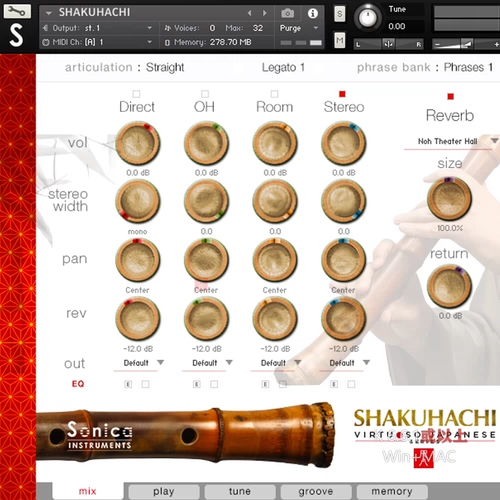
Task: Click the Direct stereo width knob showing mono
Action: [x=138, y=201]
